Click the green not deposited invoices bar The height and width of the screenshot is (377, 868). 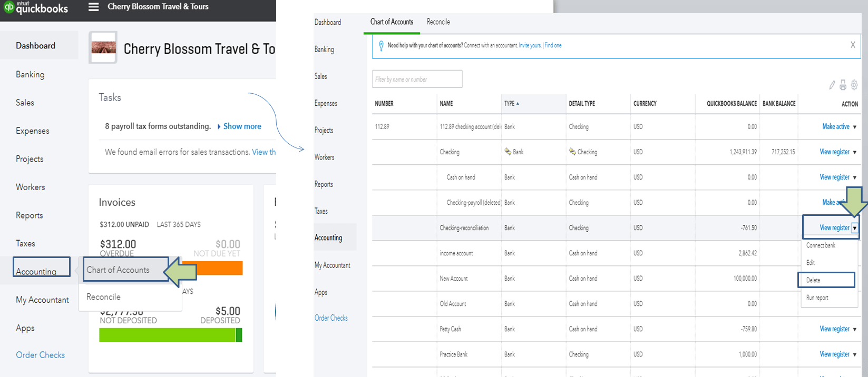point(167,335)
